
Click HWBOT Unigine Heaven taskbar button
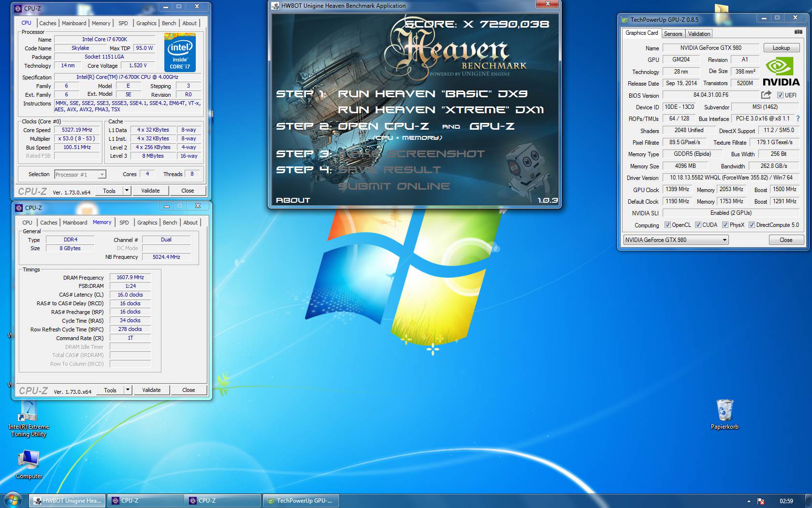click(67, 501)
